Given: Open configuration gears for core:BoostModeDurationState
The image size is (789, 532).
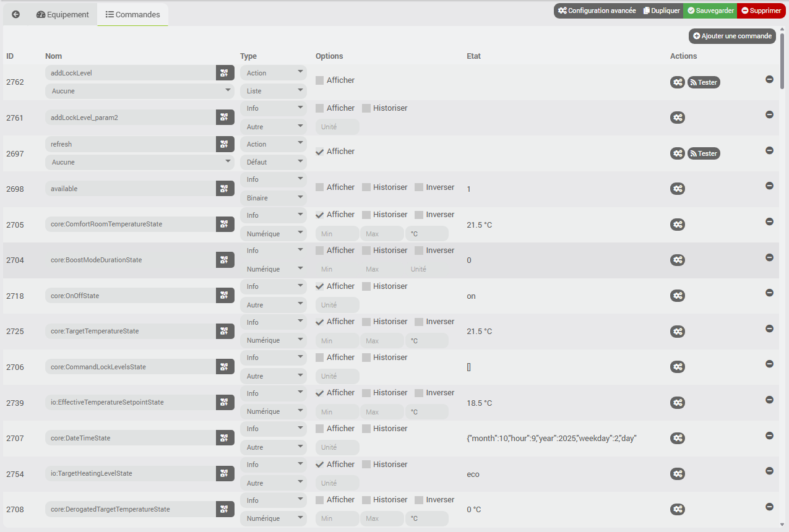Looking at the screenshot, I should [678, 260].
